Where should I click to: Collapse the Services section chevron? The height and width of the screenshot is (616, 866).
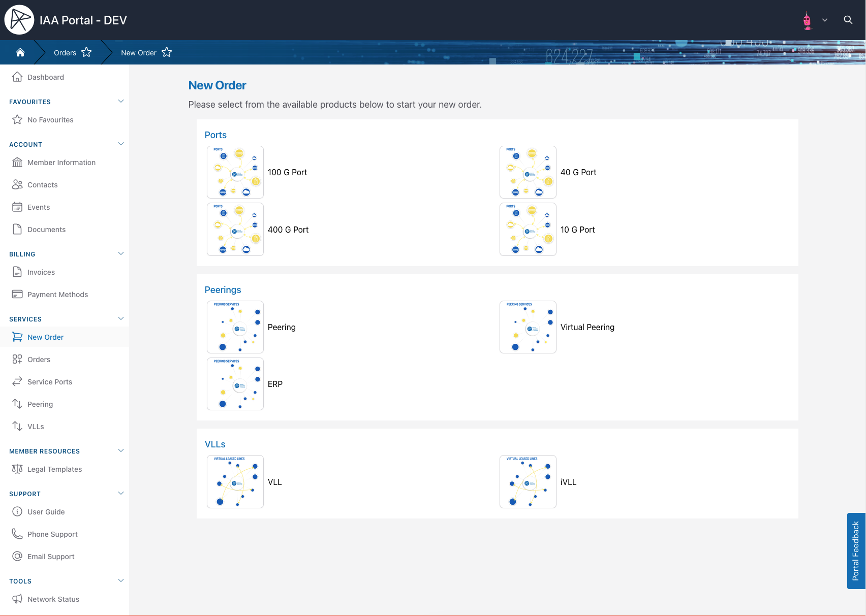tap(121, 318)
